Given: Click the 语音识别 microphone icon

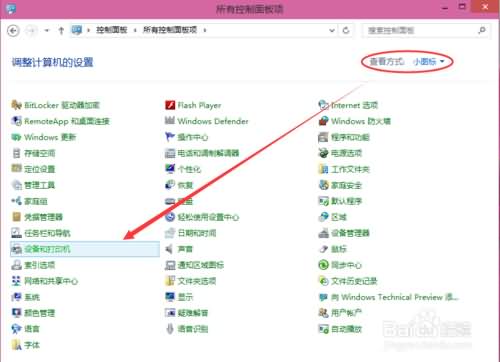Looking at the screenshot, I should (170, 329).
